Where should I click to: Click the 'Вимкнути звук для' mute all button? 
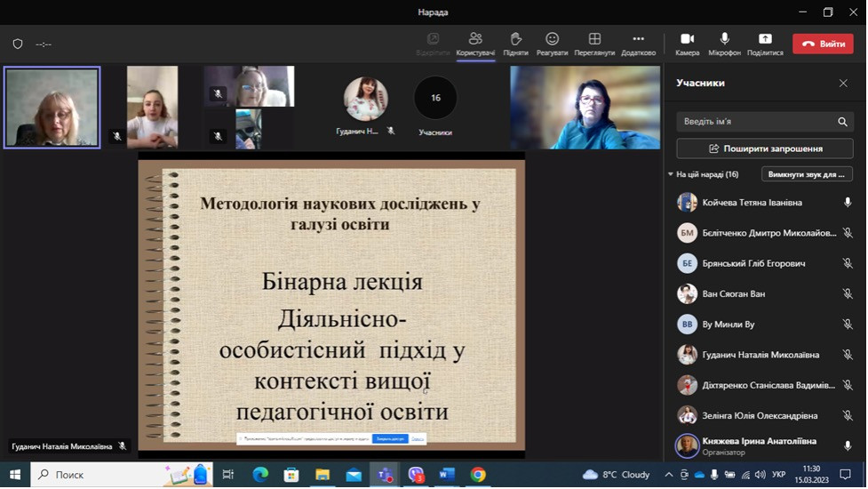point(806,174)
